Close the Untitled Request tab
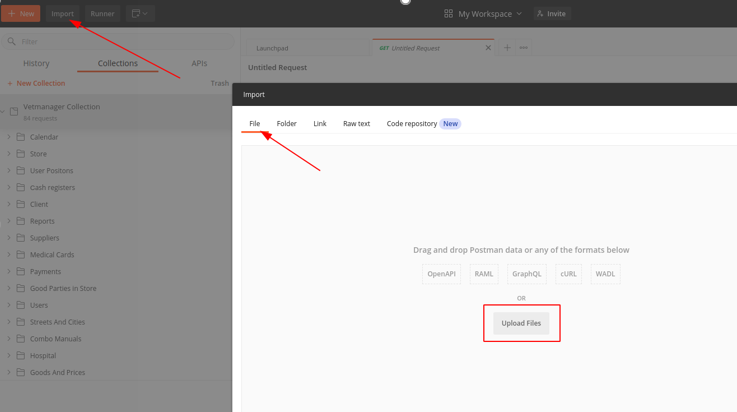The height and width of the screenshot is (412, 737). (488, 48)
